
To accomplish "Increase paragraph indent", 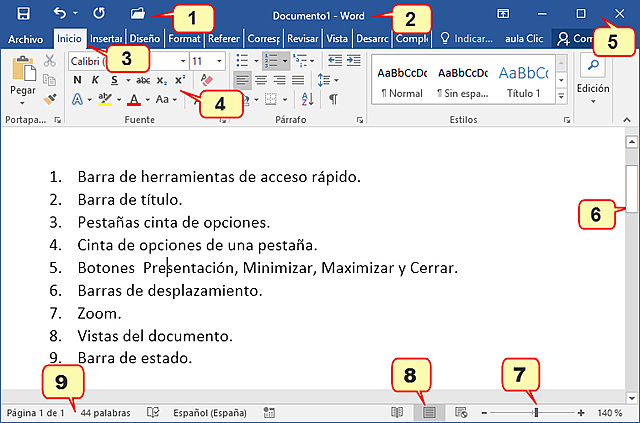I will (353, 61).
